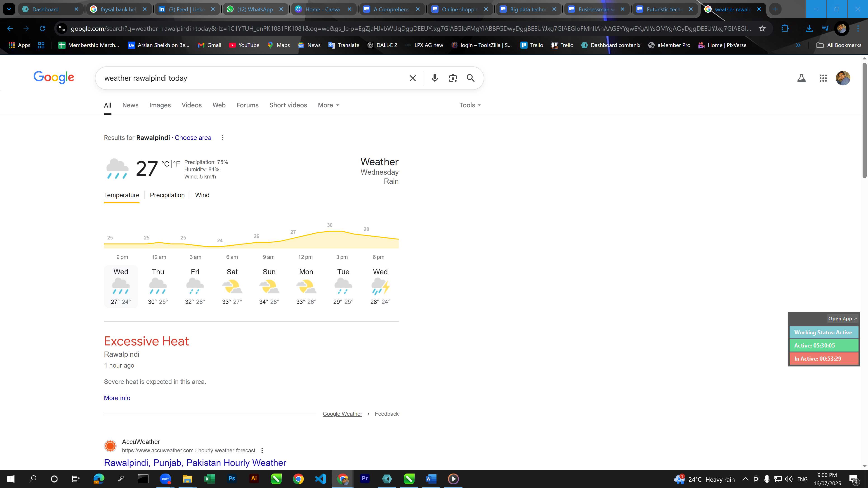Show Chrome downloads

tap(809, 29)
